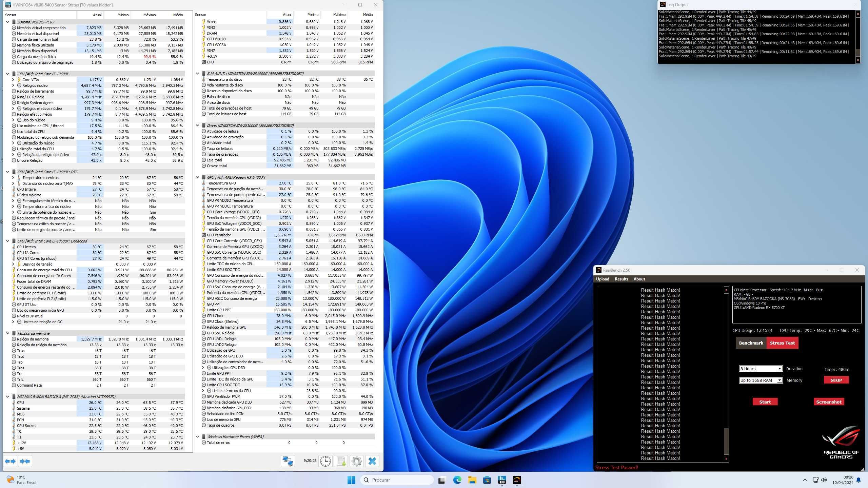Click the Log Output window scrollbar
This screenshot has height=488, width=868.
858,37
